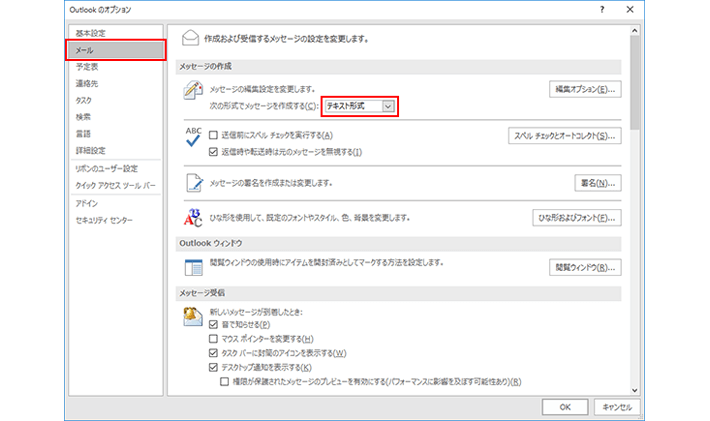Click the message arrival bell icon
Viewport: 710px width, 421px height.
[193, 316]
